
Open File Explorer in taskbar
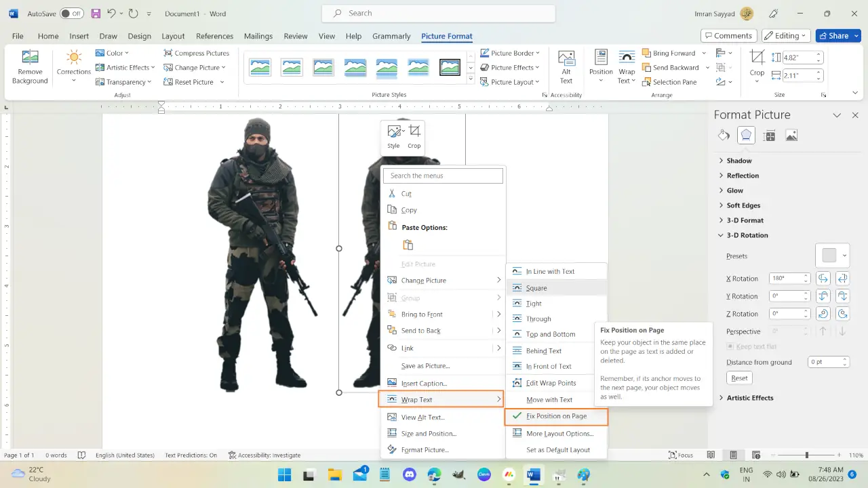click(334, 474)
